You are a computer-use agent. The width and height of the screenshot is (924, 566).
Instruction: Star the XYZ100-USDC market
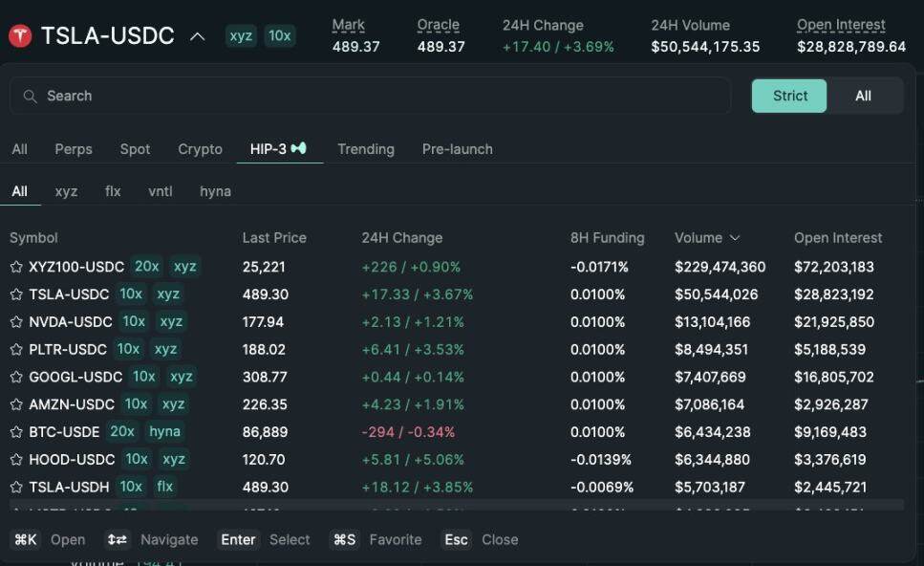(x=14, y=266)
